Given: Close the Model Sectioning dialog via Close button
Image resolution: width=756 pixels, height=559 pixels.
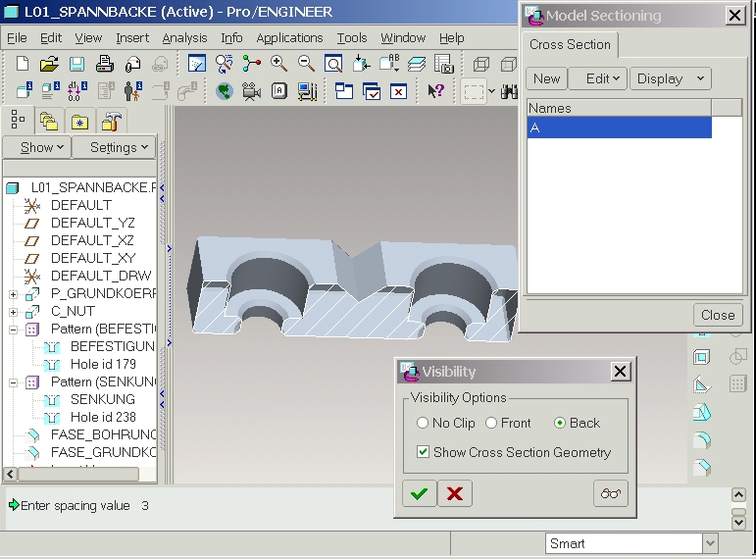Looking at the screenshot, I should click(x=717, y=315).
